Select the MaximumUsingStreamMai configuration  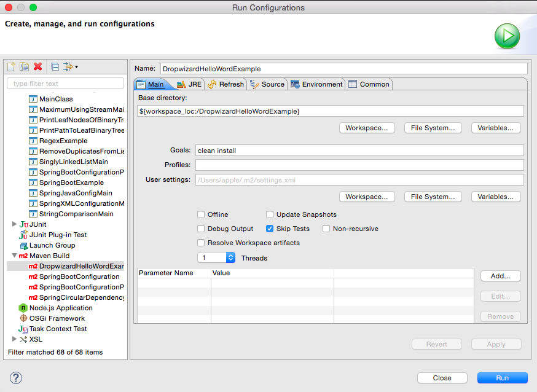point(82,109)
